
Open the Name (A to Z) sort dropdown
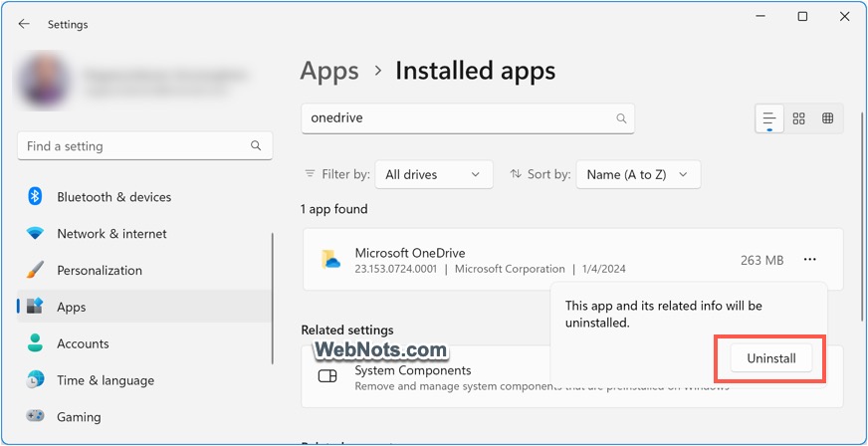638,174
